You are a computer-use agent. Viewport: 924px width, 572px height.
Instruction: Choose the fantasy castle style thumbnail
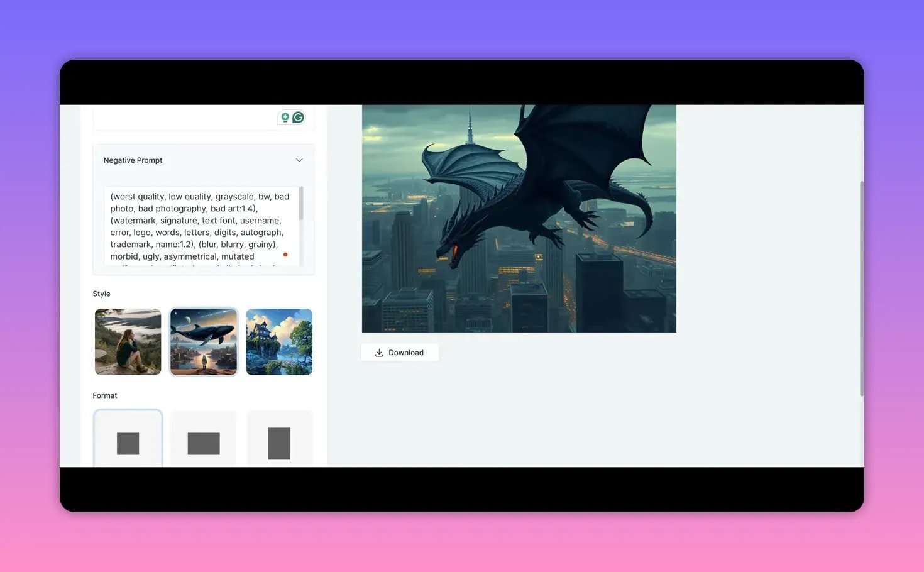[x=279, y=342]
